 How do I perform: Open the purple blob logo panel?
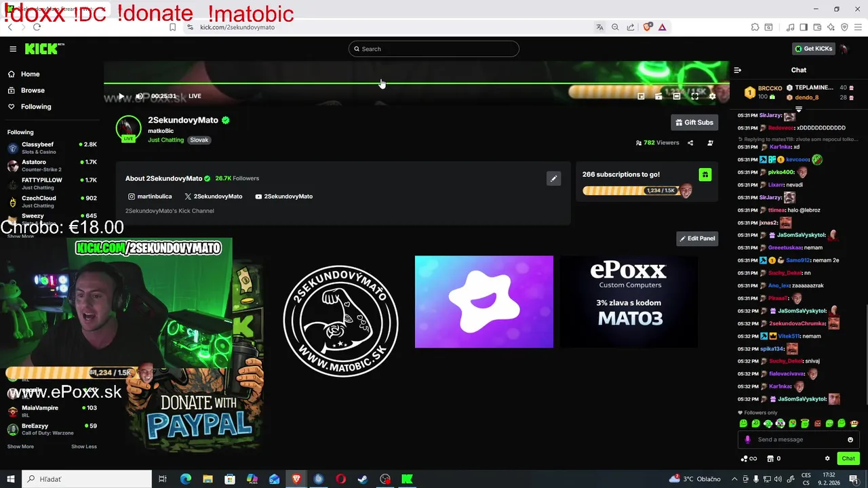tap(484, 302)
